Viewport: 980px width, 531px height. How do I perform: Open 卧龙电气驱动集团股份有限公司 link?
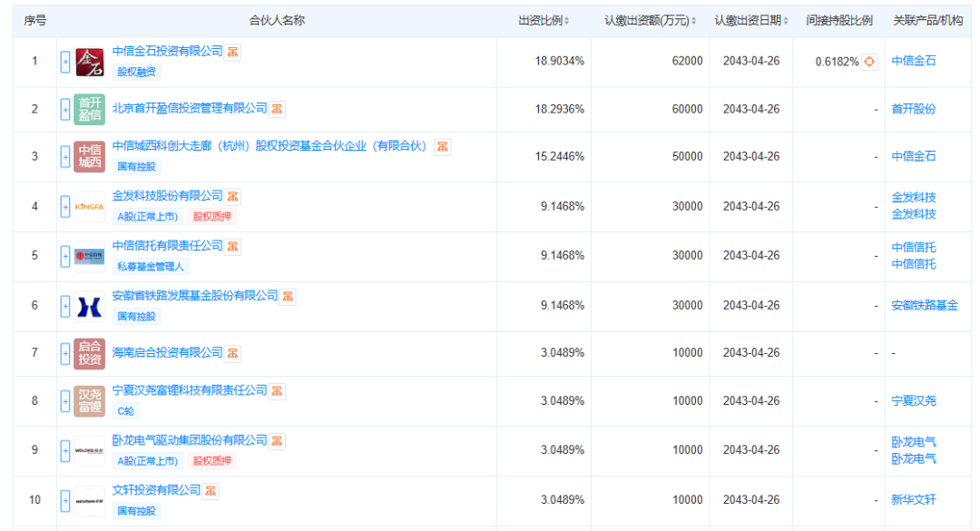coord(190,440)
